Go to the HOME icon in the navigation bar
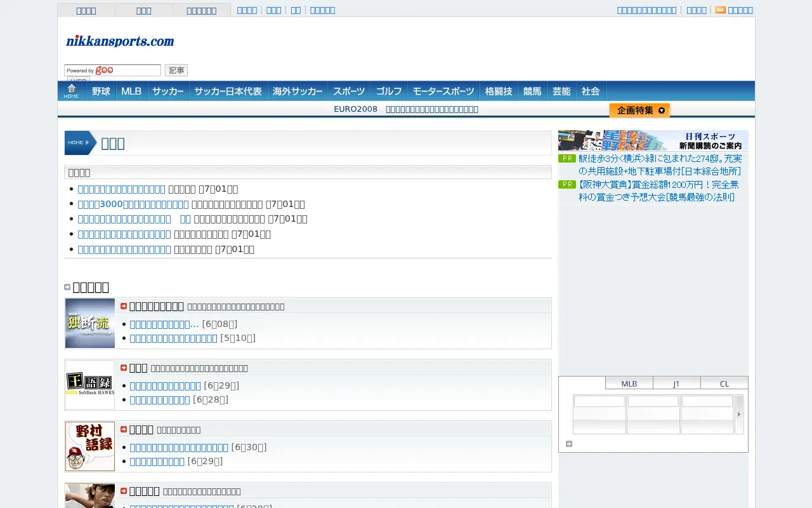This screenshot has width=812, height=508. pos(71,91)
